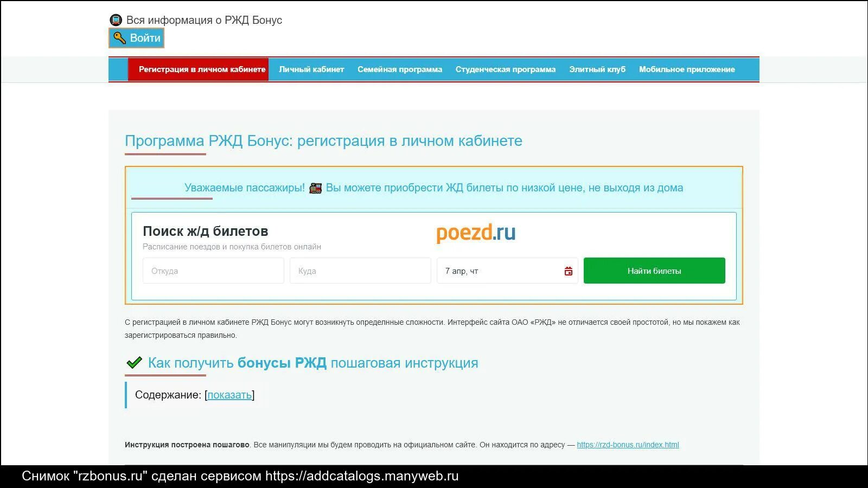Click the 'Откуда' departure input field
Viewport: 868px width, 488px height.
coord(213,271)
